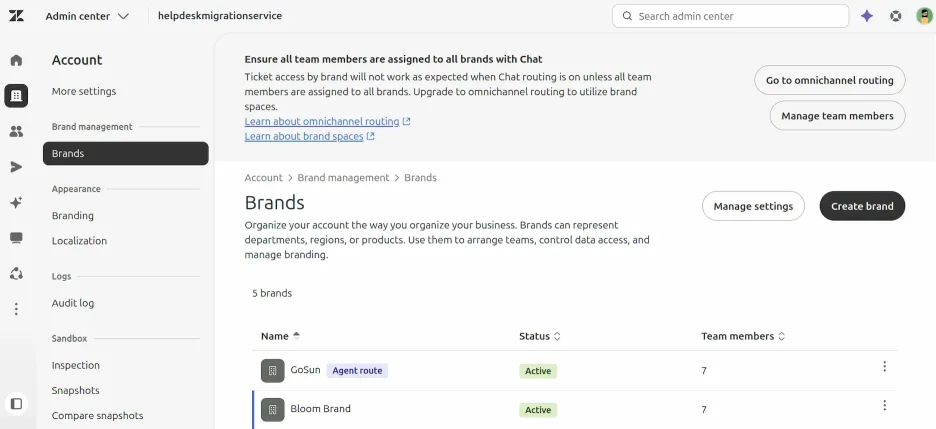The image size is (936, 429).
Task: Open the user profile avatar
Action: [x=924, y=16]
